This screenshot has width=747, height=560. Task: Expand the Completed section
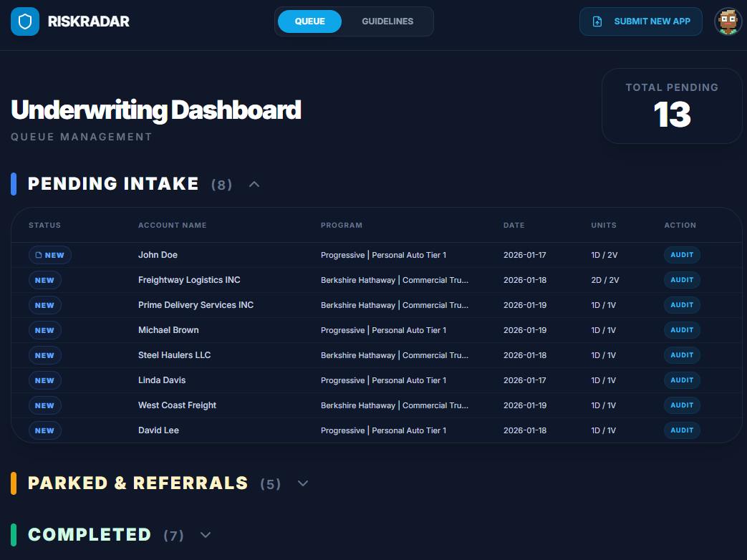tap(206, 535)
